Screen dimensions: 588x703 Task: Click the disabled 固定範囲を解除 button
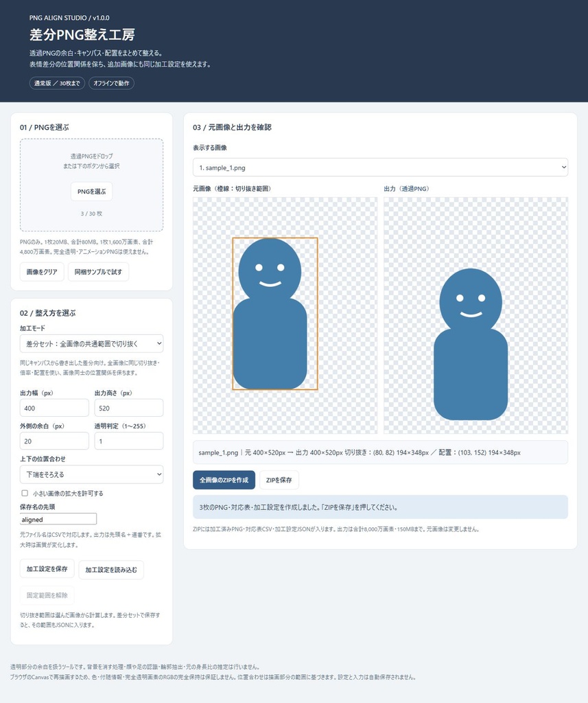[x=47, y=595]
